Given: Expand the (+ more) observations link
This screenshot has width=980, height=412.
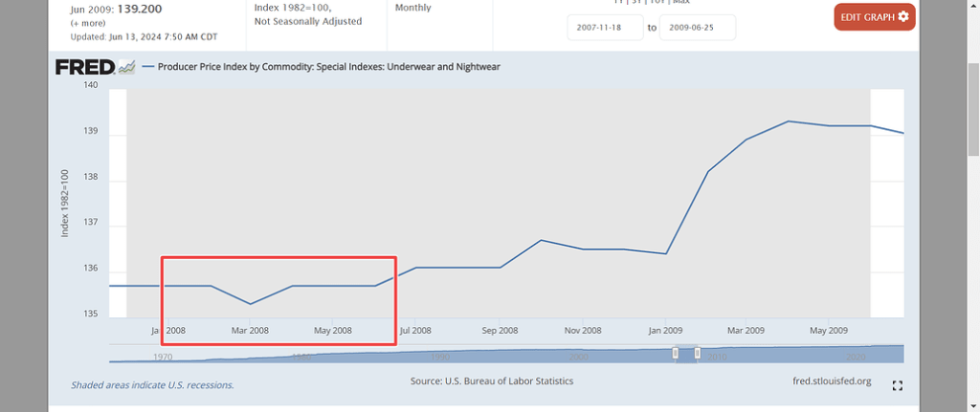Looking at the screenshot, I should [x=87, y=22].
